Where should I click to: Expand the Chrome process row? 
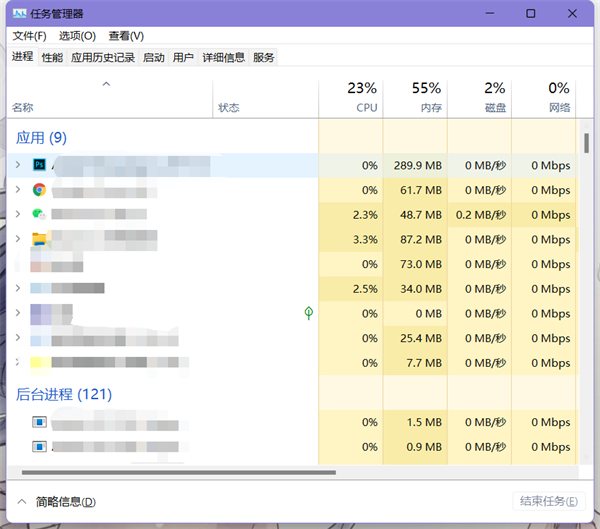[18, 189]
